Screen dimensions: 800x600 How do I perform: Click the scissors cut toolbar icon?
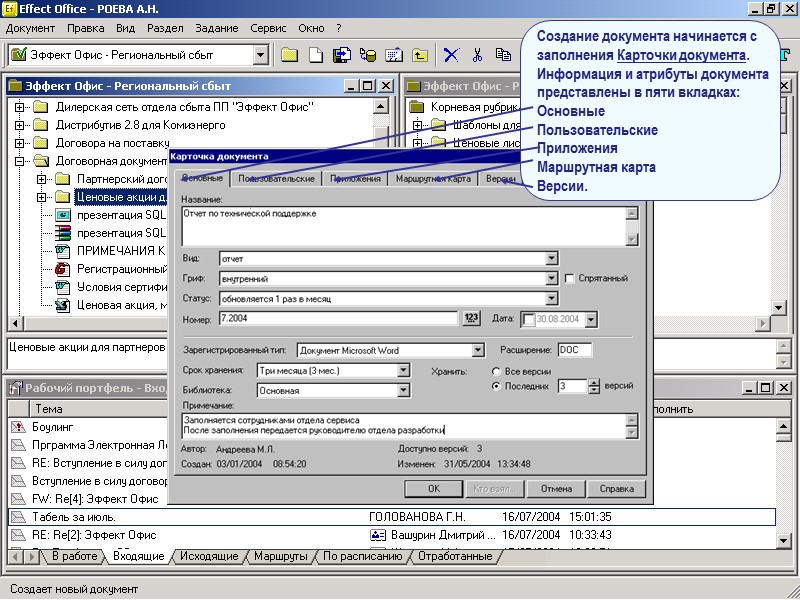(477, 55)
